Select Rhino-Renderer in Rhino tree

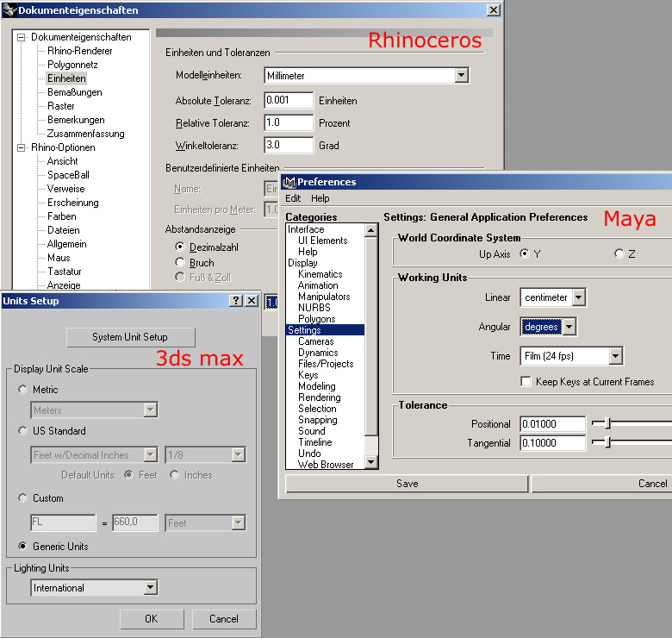80,51
